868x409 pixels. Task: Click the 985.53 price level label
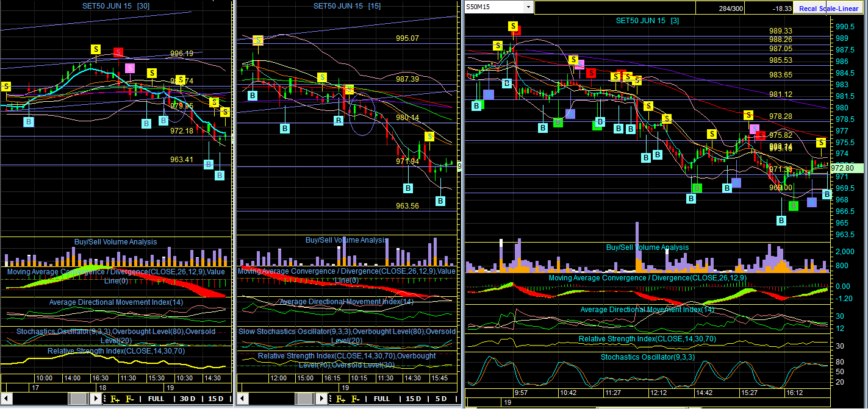click(781, 60)
